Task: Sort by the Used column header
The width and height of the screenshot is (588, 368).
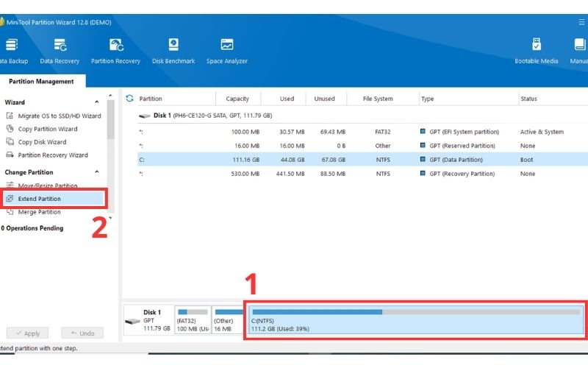Action: tap(287, 99)
